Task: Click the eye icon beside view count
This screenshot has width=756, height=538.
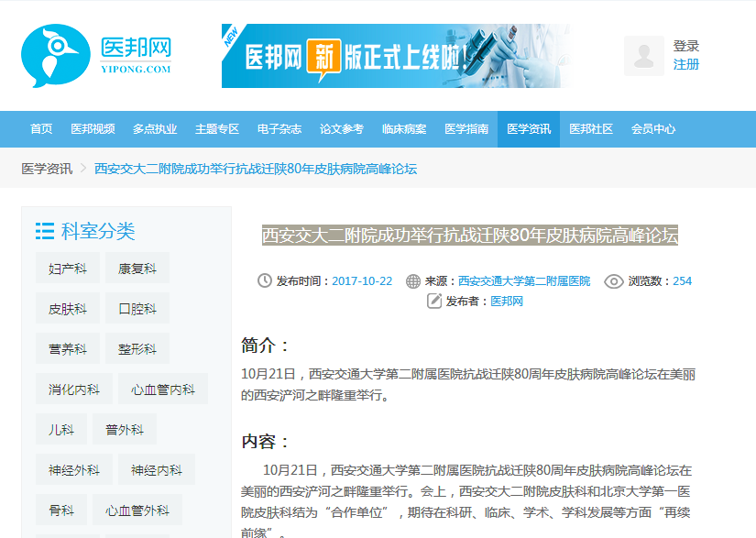Action: click(614, 281)
